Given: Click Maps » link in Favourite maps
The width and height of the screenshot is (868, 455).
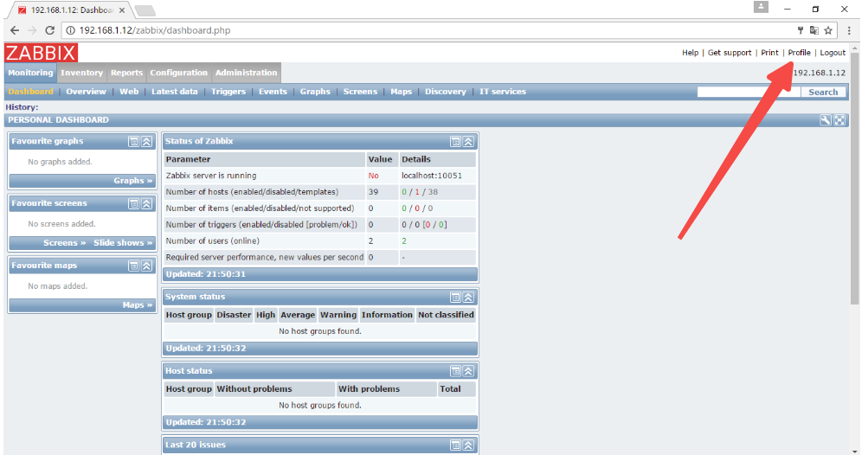Looking at the screenshot, I should pos(138,305).
